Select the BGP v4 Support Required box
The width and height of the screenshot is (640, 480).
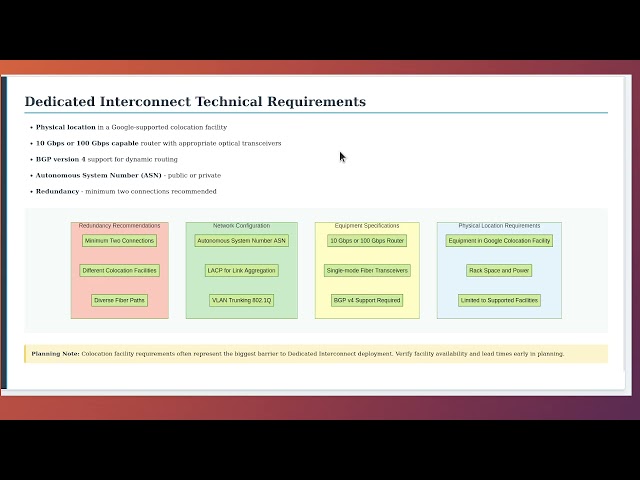coord(367,300)
